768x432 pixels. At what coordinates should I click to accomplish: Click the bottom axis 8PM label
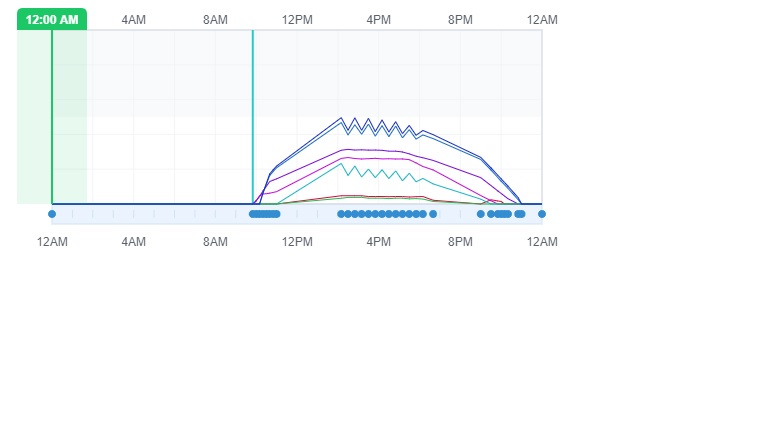point(460,242)
